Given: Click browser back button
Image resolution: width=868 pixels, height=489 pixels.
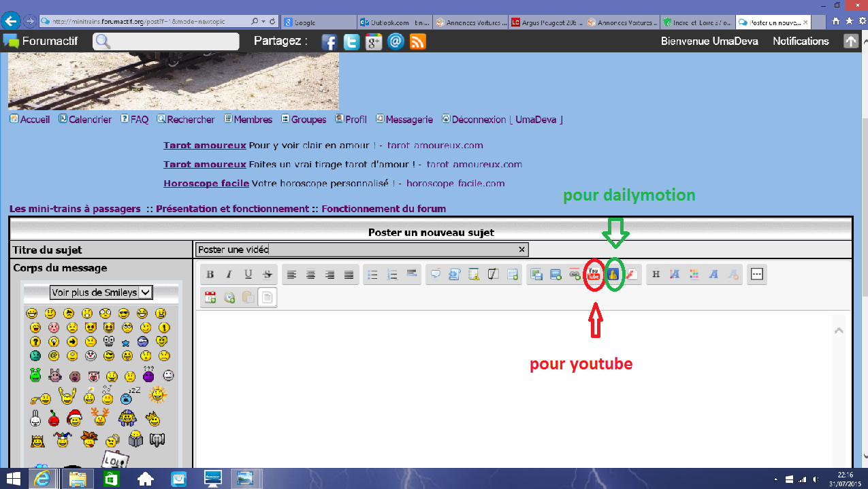Looking at the screenshot, I should 10,21.
